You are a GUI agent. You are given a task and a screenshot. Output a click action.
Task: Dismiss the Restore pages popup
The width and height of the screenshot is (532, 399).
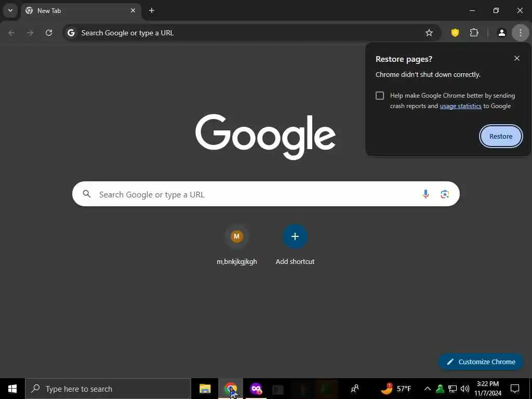[517, 58]
